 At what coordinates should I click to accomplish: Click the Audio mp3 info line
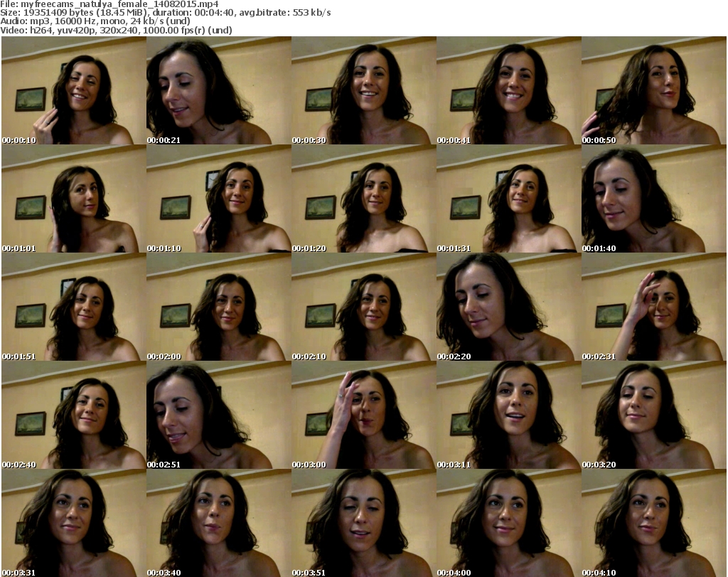(x=95, y=21)
